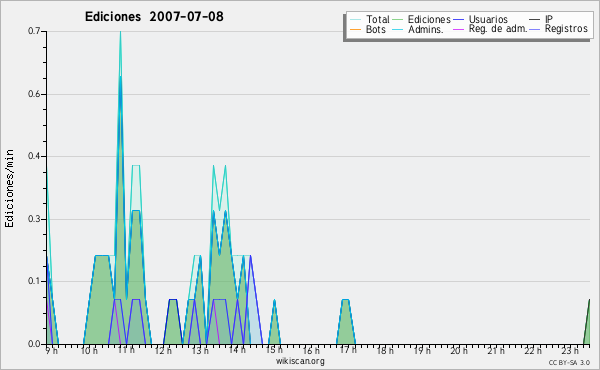Click the '12 h' x-axis label

tap(163, 350)
